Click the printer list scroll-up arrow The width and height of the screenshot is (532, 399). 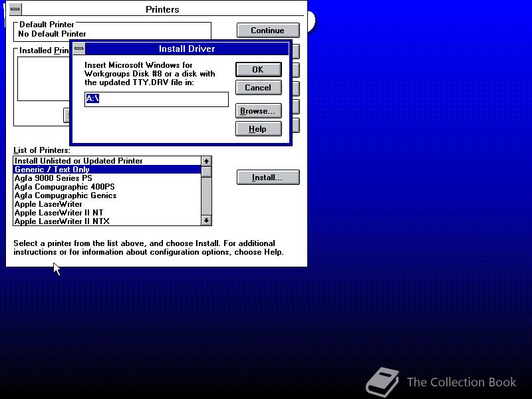point(206,160)
